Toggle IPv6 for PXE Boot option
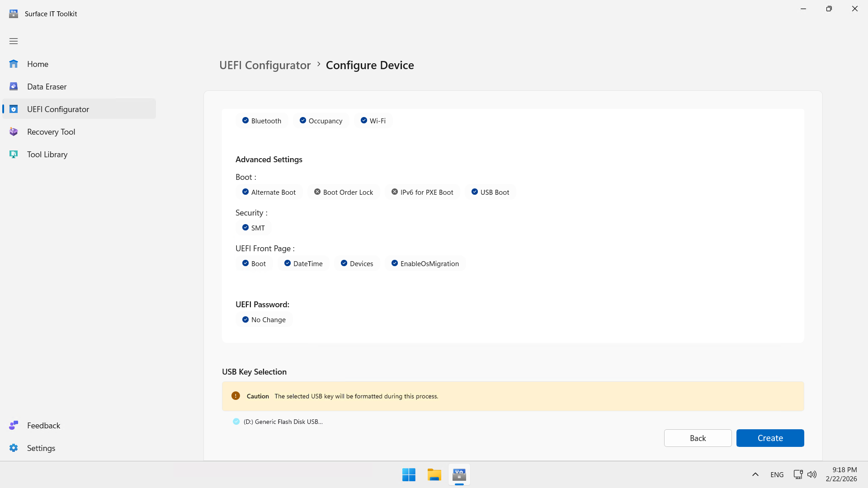Image resolution: width=868 pixels, height=488 pixels. pos(422,192)
